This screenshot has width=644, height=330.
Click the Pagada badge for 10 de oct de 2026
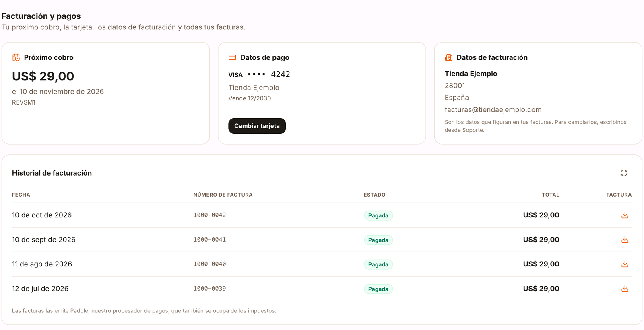point(378,215)
